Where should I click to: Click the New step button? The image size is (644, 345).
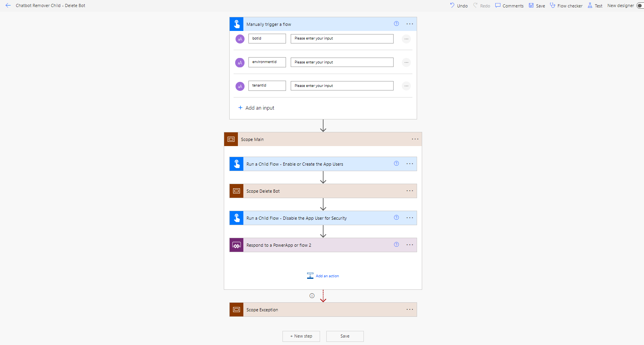point(301,336)
